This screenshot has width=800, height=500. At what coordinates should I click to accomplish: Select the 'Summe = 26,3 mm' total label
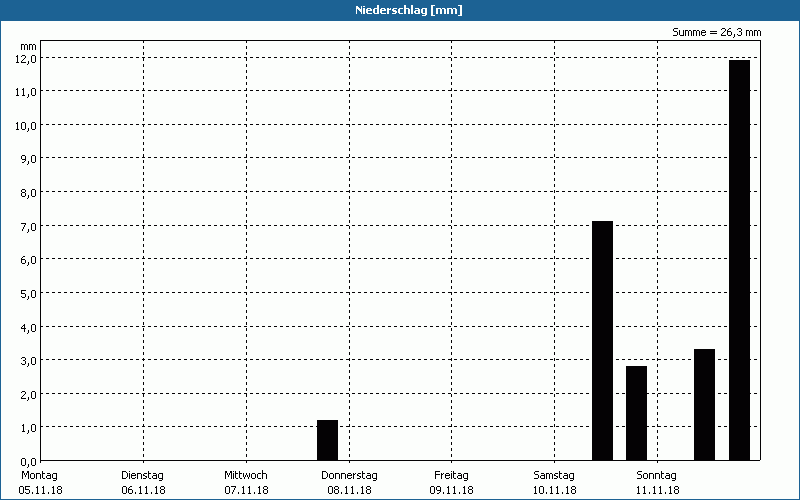pyautogui.click(x=716, y=33)
